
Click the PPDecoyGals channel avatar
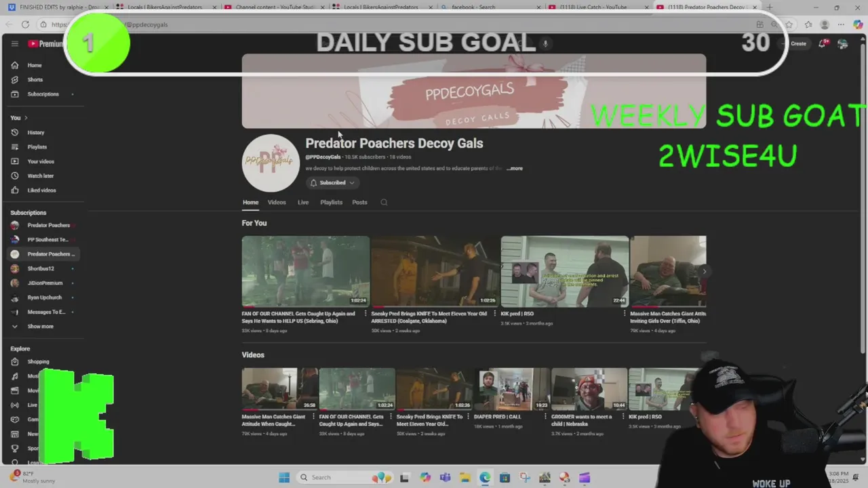[x=270, y=163]
